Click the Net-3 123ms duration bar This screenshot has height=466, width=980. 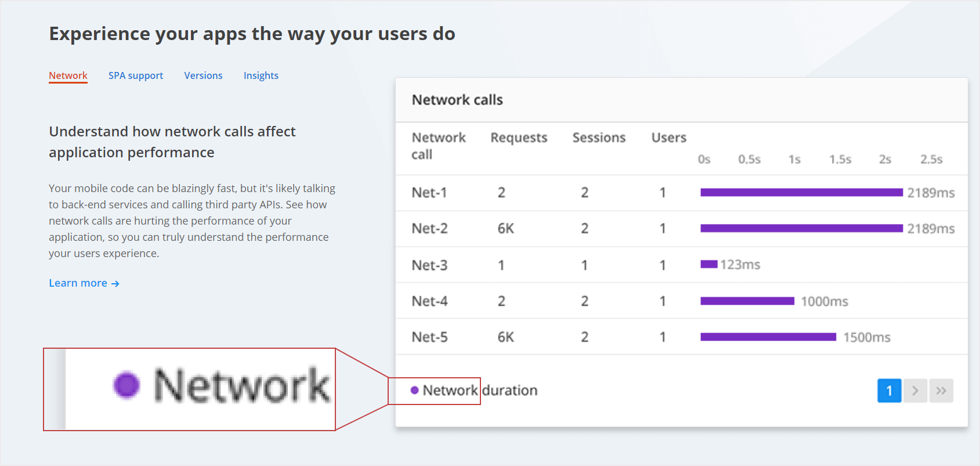point(709,265)
